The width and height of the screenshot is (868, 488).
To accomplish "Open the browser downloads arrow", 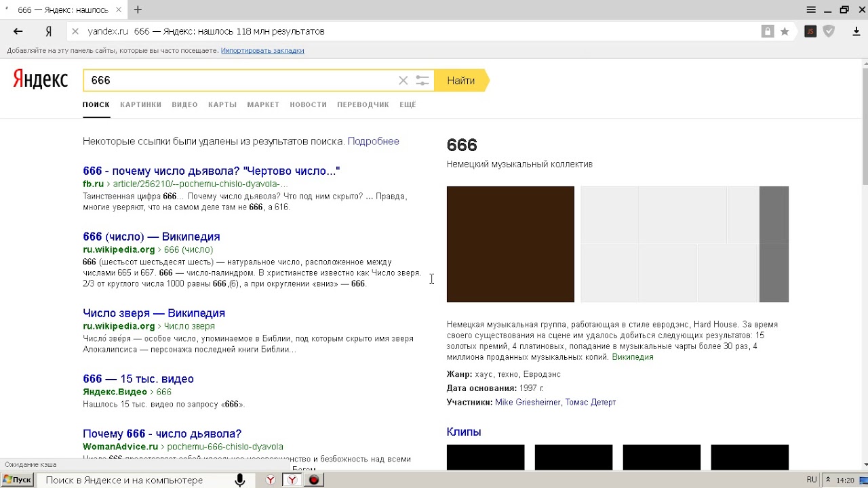I will (856, 31).
